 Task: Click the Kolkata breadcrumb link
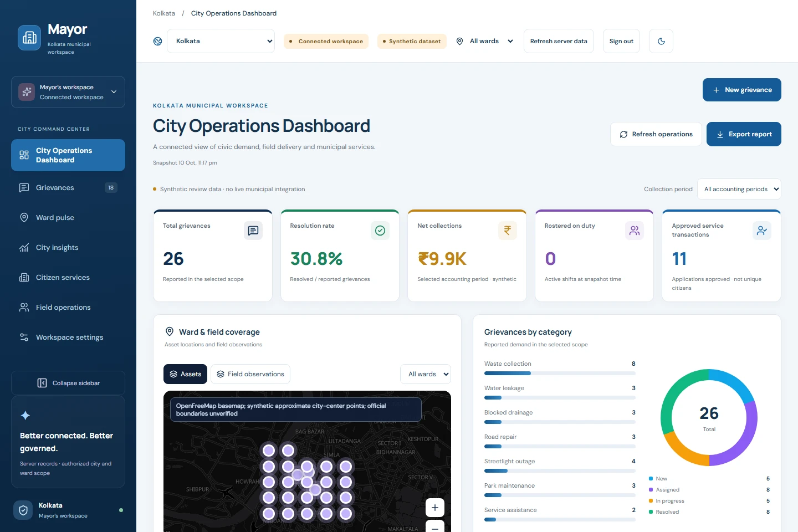coord(164,13)
